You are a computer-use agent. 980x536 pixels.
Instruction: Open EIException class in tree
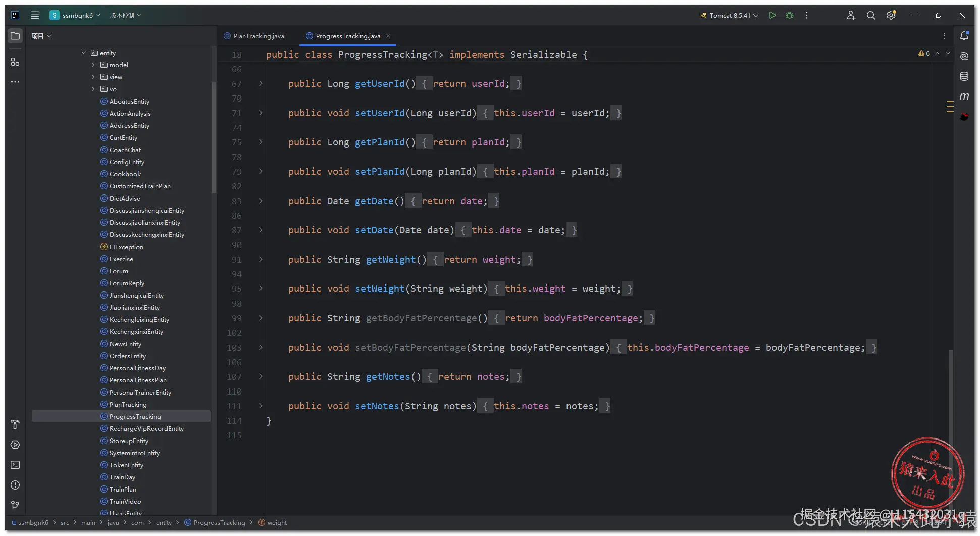[126, 247]
